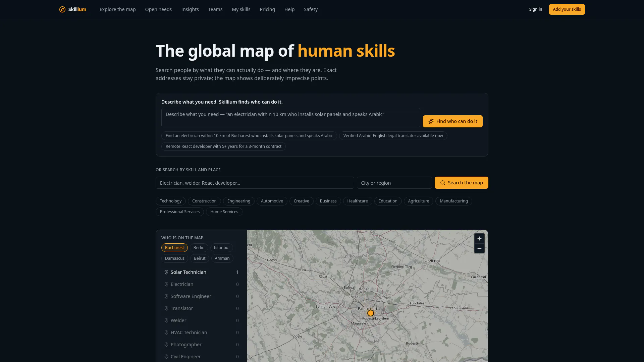Select the Agriculture category chip
The height and width of the screenshot is (362, 644).
point(419,201)
